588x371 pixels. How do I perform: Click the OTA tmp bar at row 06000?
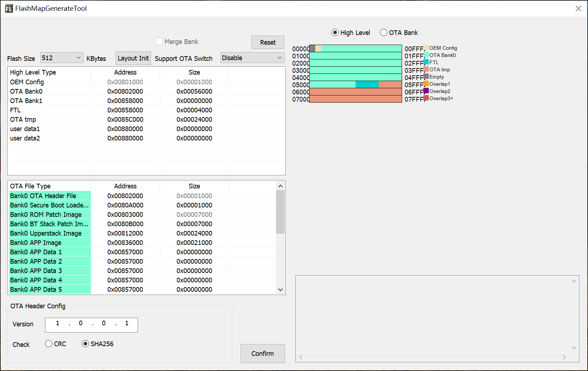tap(356, 92)
